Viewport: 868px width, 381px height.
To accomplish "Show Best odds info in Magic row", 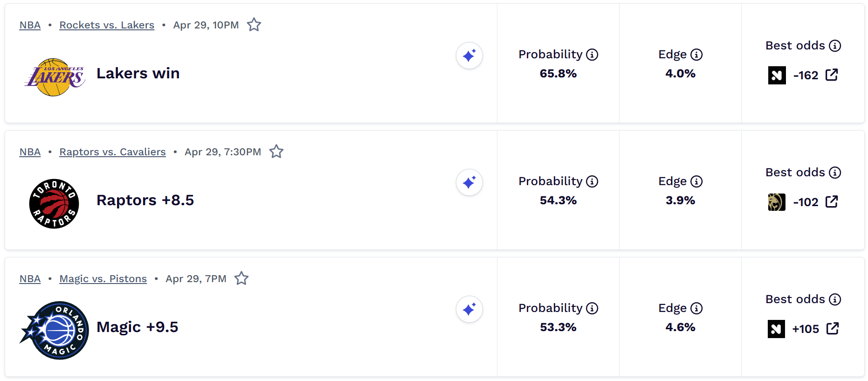I will (x=835, y=299).
